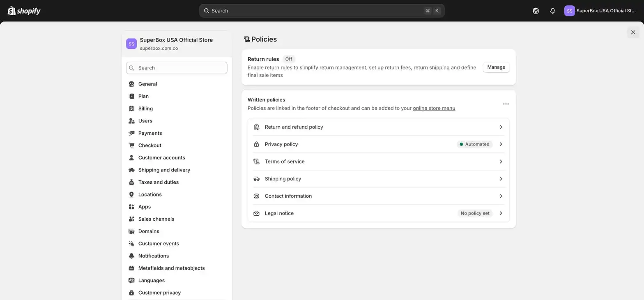Click the Legal notice envelope icon
Screen dimensions: 644x300
pyautogui.click(x=256, y=213)
